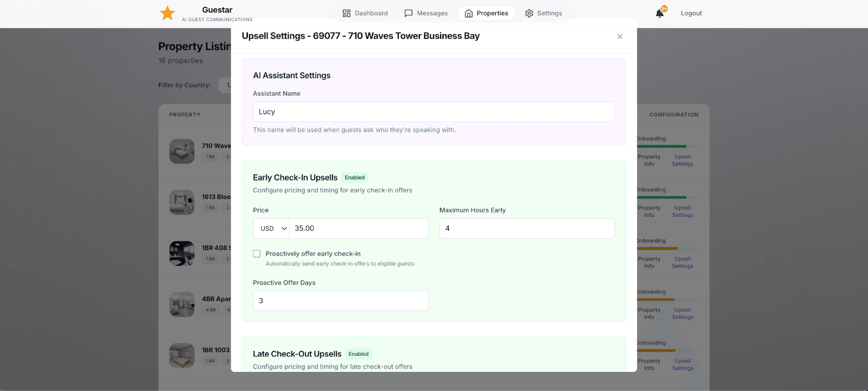Click the 710 Waves property thumbnail
Screen dimensions: 868x391
[182, 151]
